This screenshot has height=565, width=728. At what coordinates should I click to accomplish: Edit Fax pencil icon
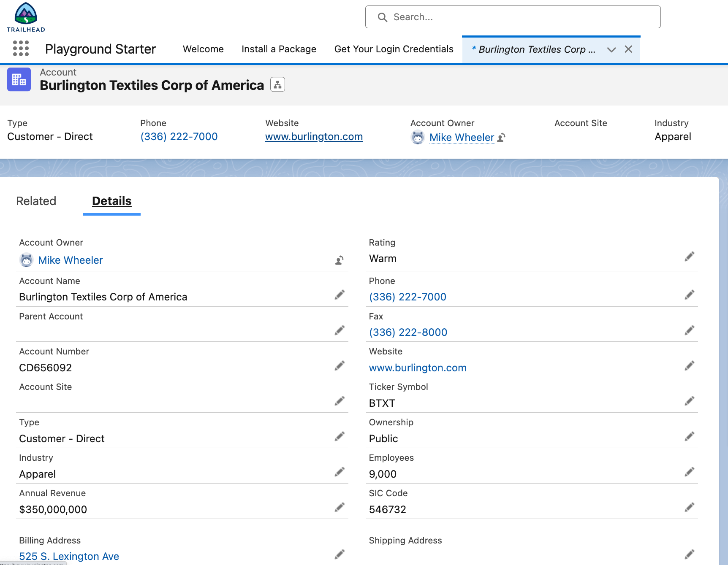(x=690, y=330)
